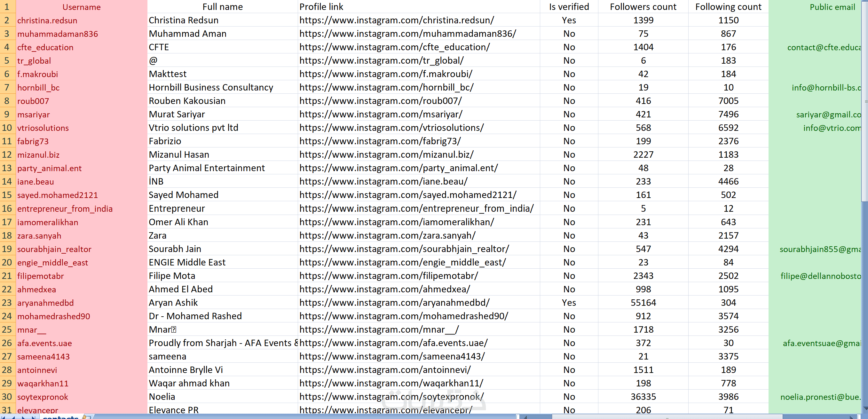
Task: Open christina.redsun Instagram profile link
Action: [x=396, y=20]
